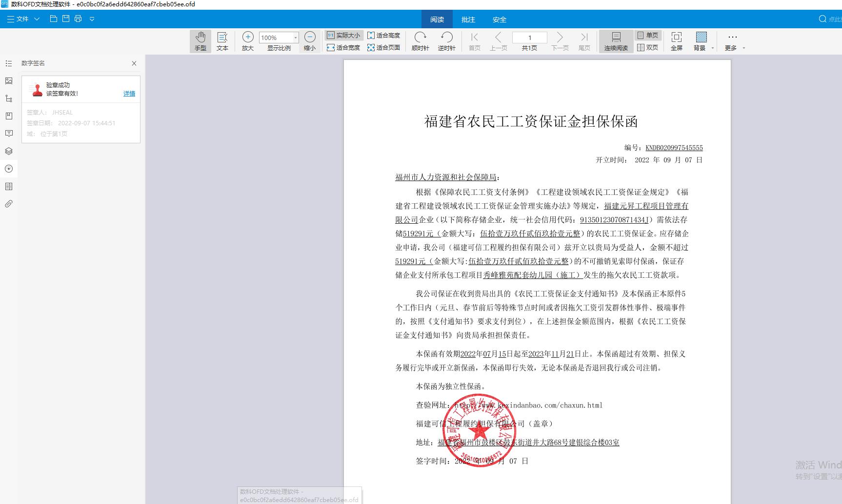Toggle Continuous Reading (连续阅读) mode
842x504 pixels.
click(x=616, y=41)
